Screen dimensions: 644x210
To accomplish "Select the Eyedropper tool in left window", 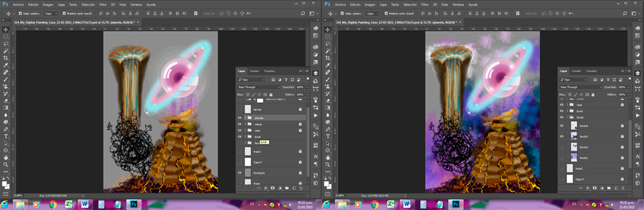I will tap(6, 65).
